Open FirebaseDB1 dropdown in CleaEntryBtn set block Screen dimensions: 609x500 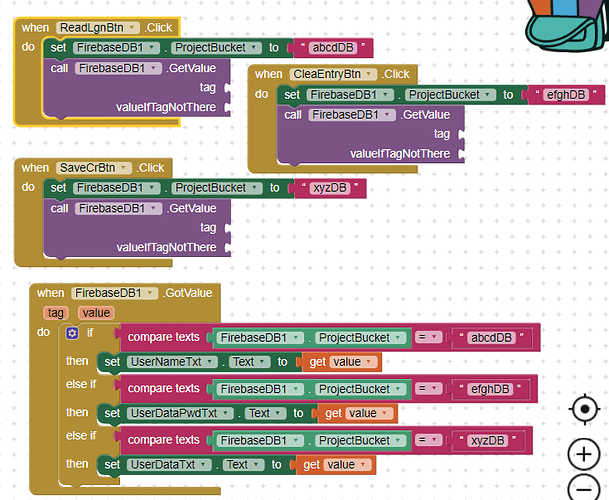pos(350,95)
